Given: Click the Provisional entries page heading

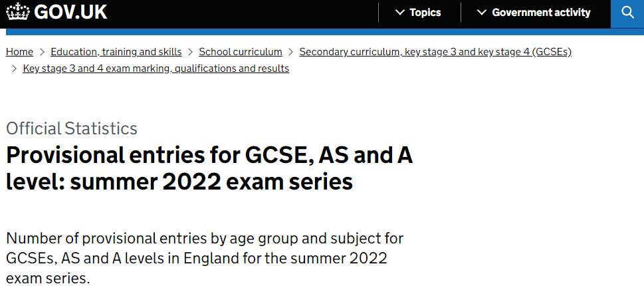Looking at the screenshot, I should (x=209, y=170).
